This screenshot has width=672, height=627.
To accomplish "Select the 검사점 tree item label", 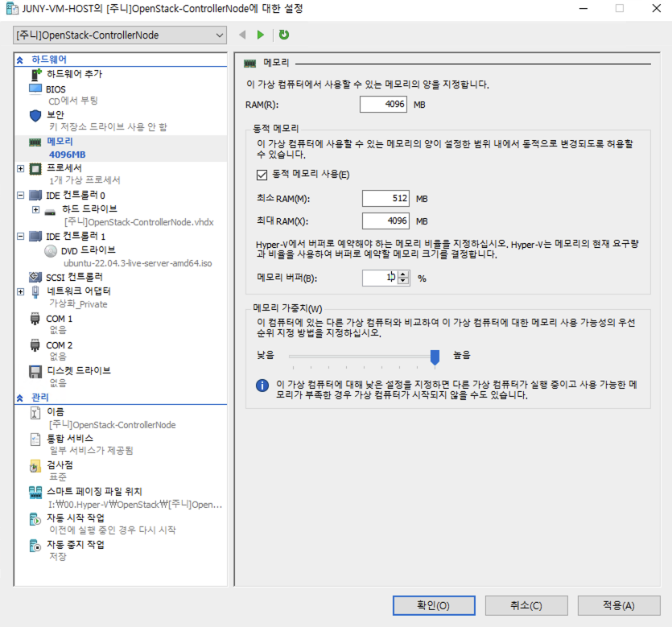I will pos(60,465).
